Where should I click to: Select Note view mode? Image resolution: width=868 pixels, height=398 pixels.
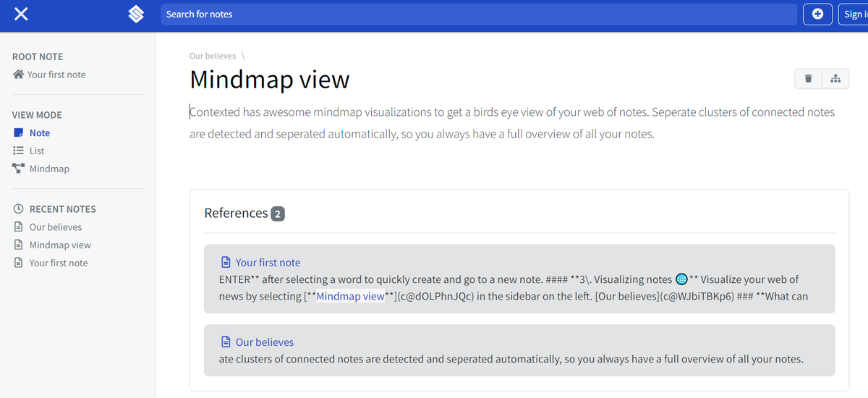[40, 133]
